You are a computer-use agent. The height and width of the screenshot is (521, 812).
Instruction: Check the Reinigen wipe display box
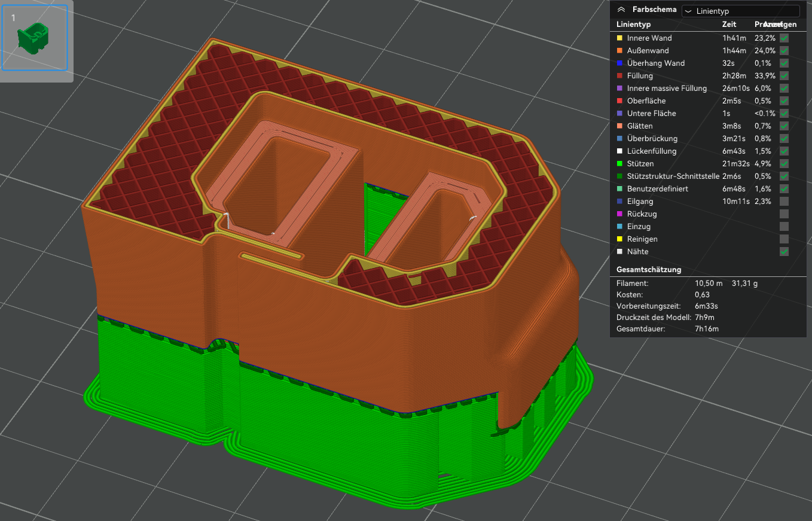784,239
